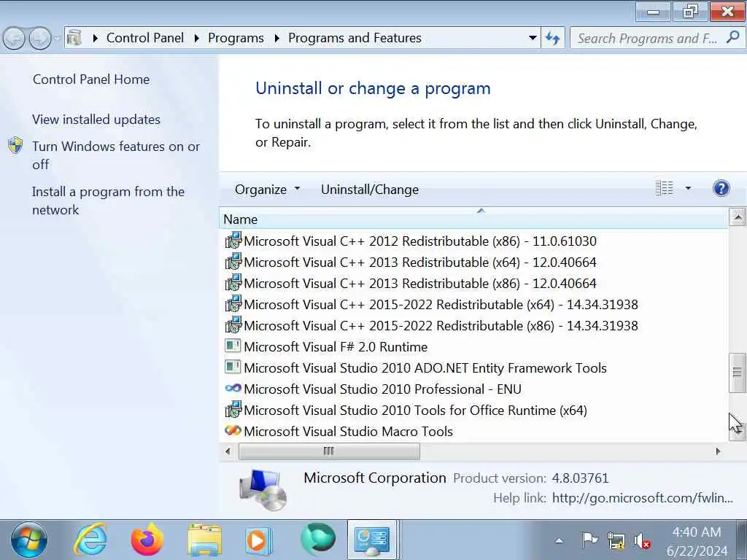Image resolution: width=747 pixels, height=560 pixels.
Task: Click the vertical scrollbar thumb
Action: pyautogui.click(x=738, y=373)
